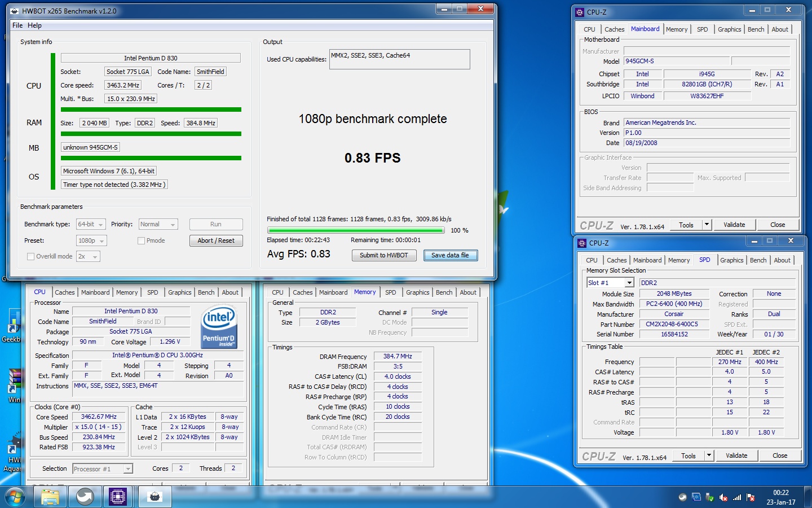The image size is (812, 508).
Task: Enable the Overkill mode checkbox
Action: pyautogui.click(x=31, y=256)
